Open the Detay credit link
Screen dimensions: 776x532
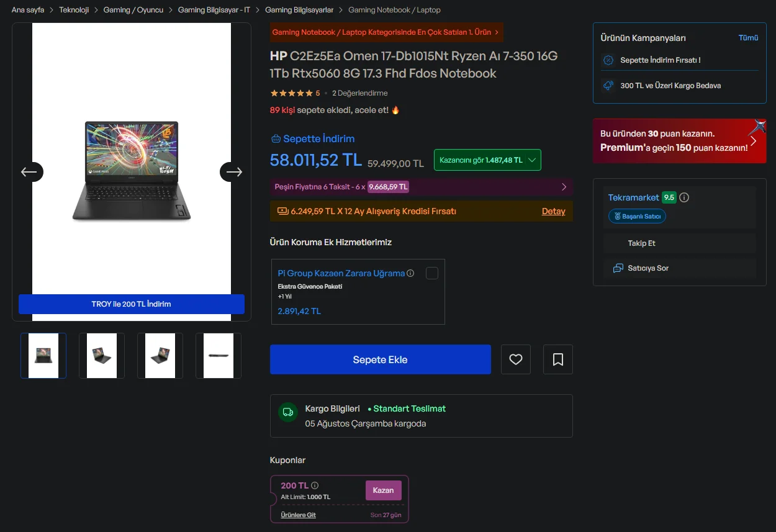[554, 211]
